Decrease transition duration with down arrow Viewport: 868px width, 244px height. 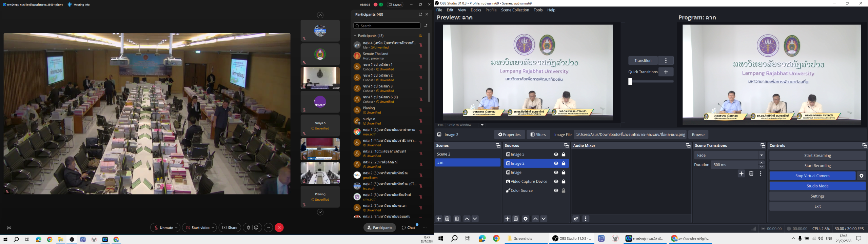tap(762, 167)
